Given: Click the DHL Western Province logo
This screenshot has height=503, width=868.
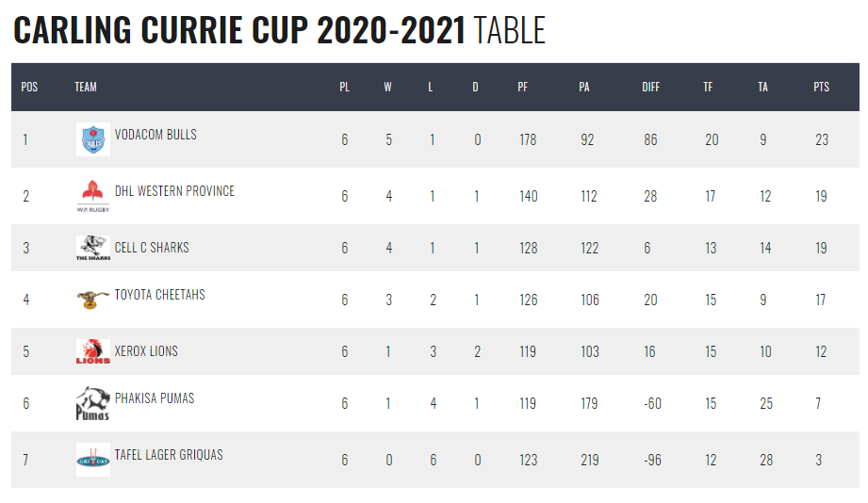Looking at the screenshot, I should pyautogui.click(x=92, y=195).
